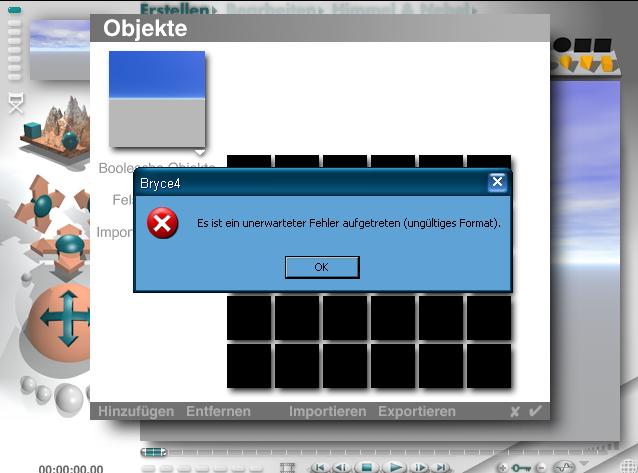Stop animation playback
638x473 pixels.
pyautogui.click(x=367, y=467)
